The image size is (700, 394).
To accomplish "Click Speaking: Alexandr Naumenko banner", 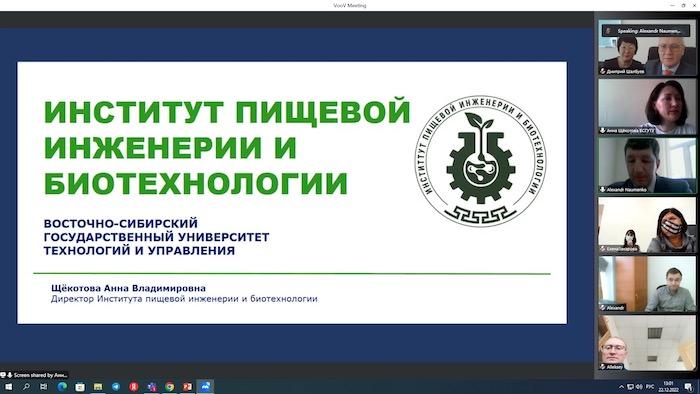I will (646, 31).
